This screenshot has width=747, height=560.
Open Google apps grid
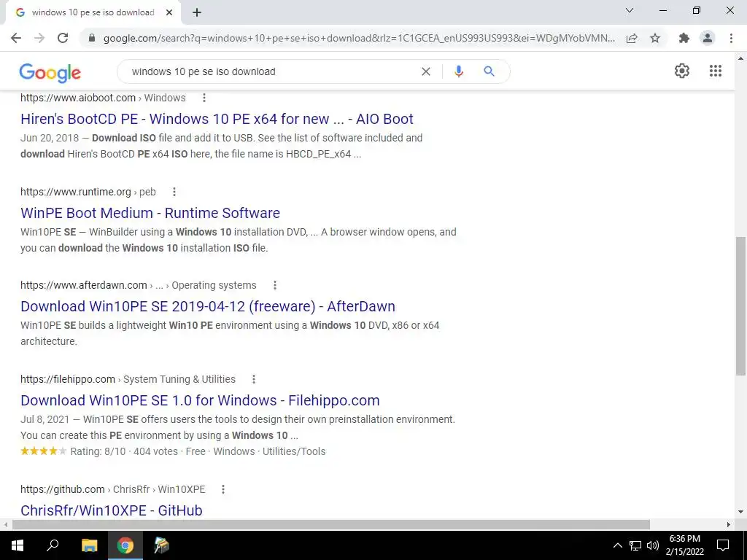[716, 71]
